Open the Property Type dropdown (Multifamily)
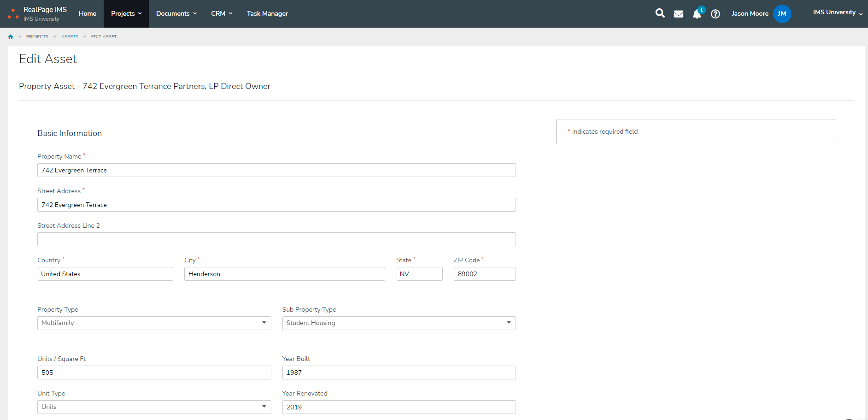Screen dimensions: 868x420 tap(154, 323)
